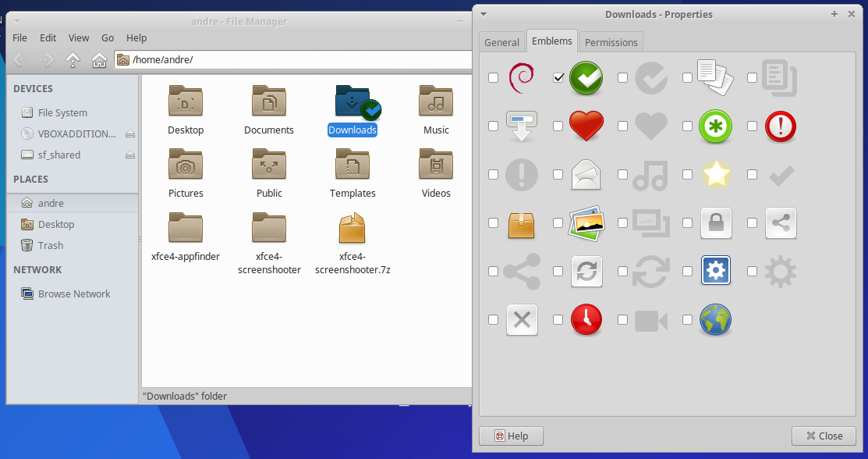Click the globe web emblem icon
The height and width of the screenshot is (459, 868).
[x=716, y=319]
